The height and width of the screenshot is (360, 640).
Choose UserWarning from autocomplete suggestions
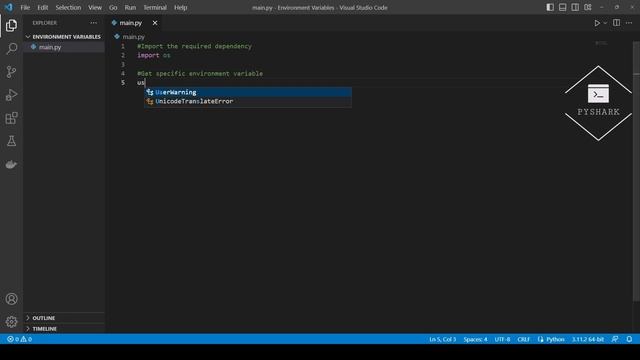(248, 92)
